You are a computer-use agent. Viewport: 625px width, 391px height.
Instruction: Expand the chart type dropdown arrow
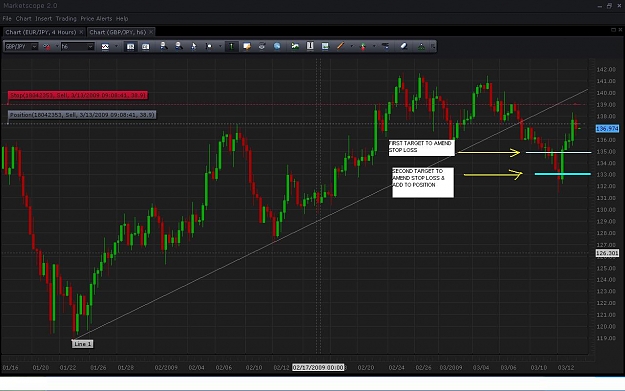click(x=116, y=47)
